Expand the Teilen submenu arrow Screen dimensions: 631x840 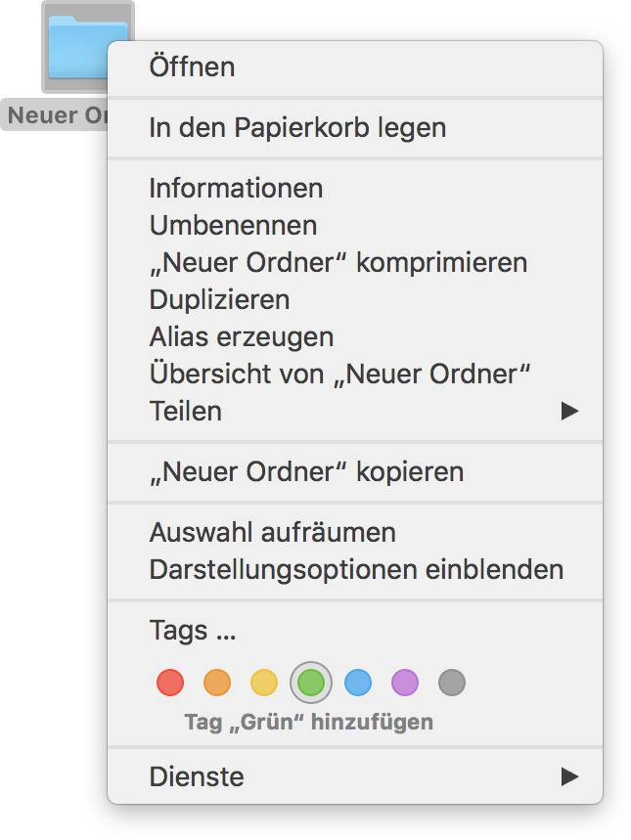pyautogui.click(x=569, y=412)
